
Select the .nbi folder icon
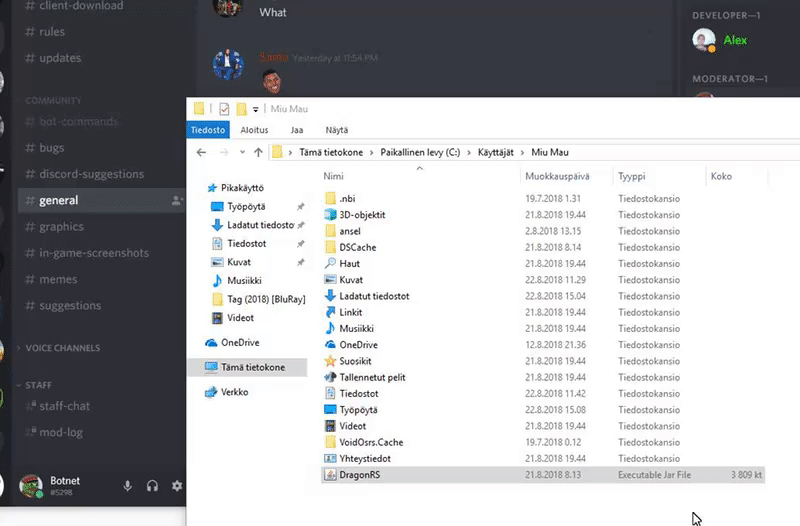330,198
